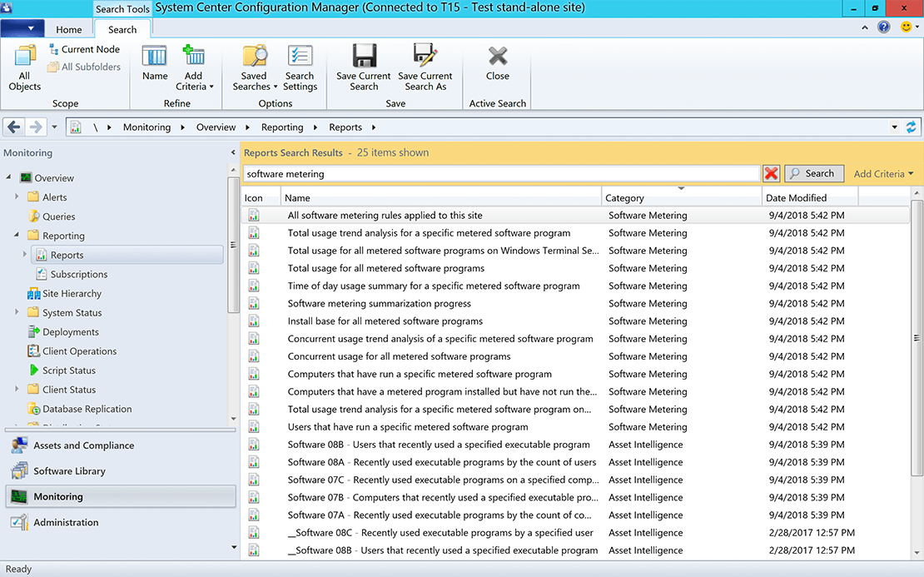Expand the System Status tree node
Viewport: 924px width, 577px height.
point(17,313)
